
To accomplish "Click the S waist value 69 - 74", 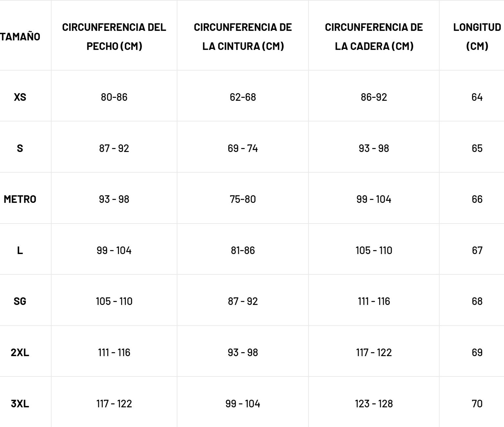I will pyautogui.click(x=243, y=148).
